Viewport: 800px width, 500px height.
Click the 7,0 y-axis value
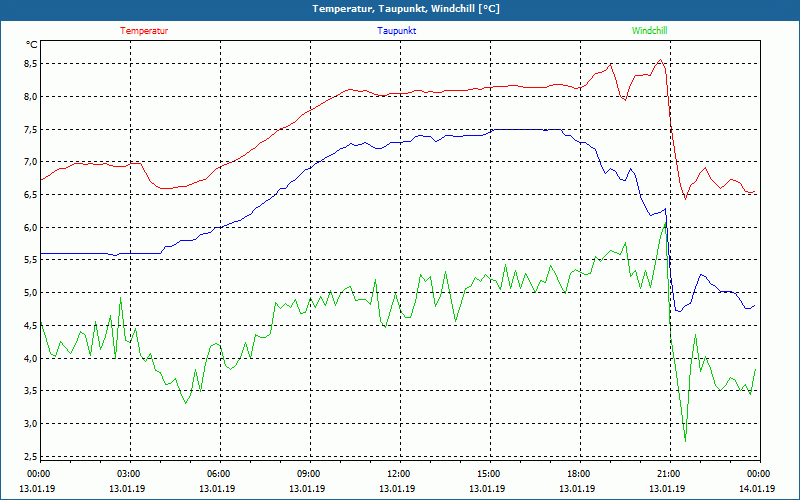pyautogui.click(x=30, y=162)
